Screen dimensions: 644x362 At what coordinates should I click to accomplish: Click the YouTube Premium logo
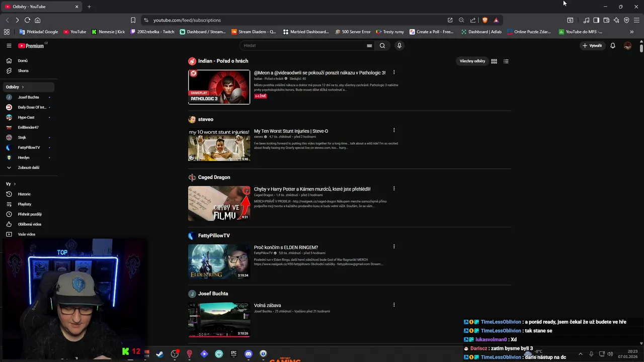(x=32, y=46)
